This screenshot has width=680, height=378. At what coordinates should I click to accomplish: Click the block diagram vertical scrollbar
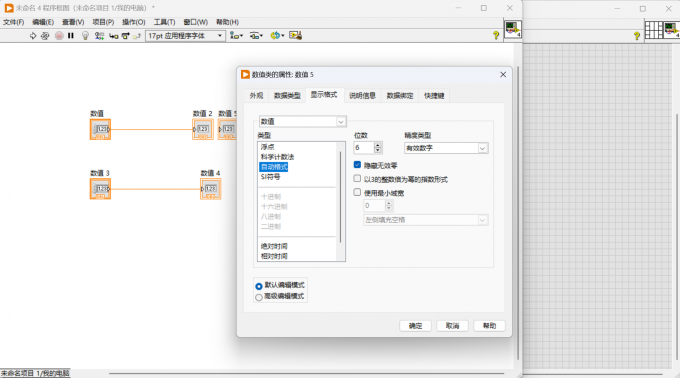518,212
